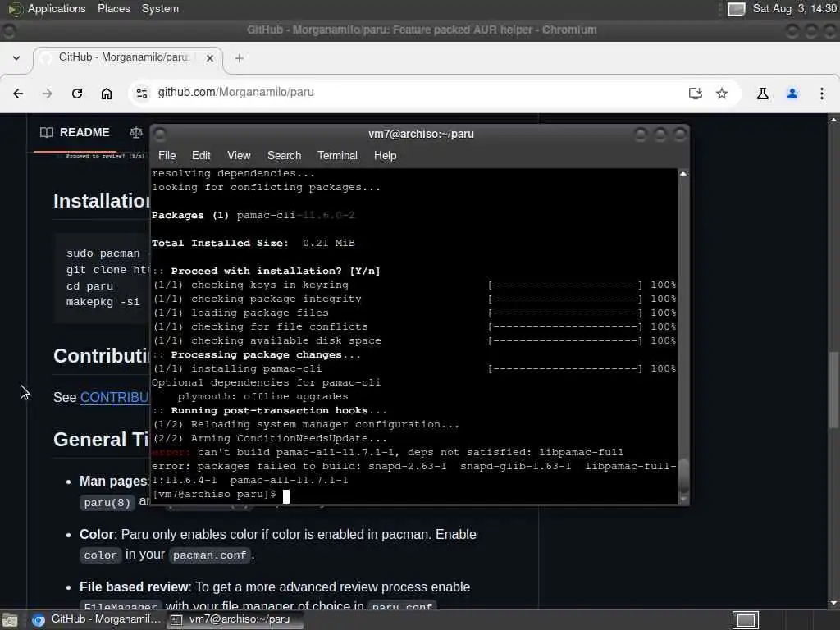Image resolution: width=840 pixels, height=630 pixels.
Task: Click the address bar URL field
Action: click(418, 92)
